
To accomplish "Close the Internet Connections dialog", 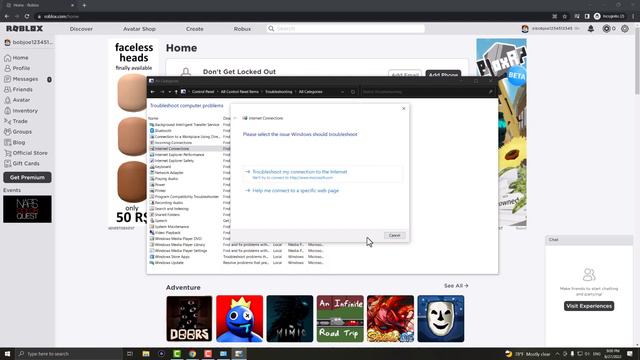I will 404,109.
